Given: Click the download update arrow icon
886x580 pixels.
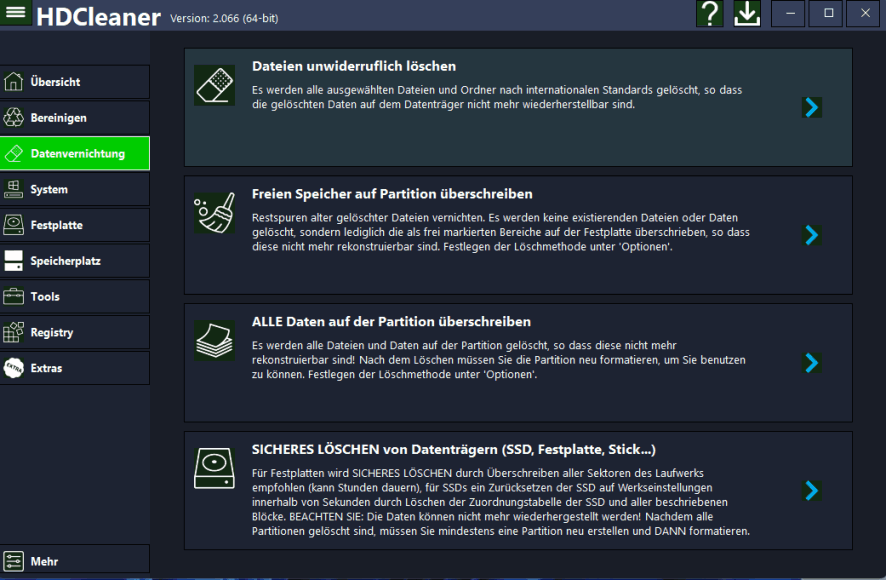Looking at the screenshot, I should point(747,14).
